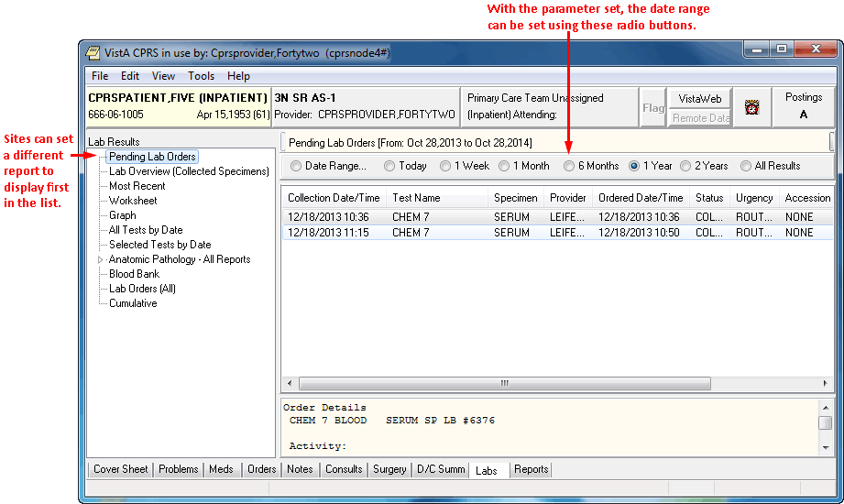Viewport: 844px width, 504px height.
Task: Open the Edit menu
Action: coord(130,76)
